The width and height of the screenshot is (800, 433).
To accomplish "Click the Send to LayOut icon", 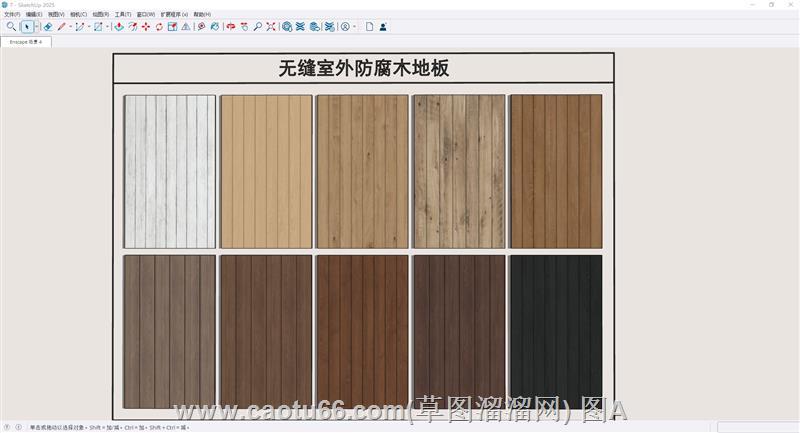I will click(315, 27).
